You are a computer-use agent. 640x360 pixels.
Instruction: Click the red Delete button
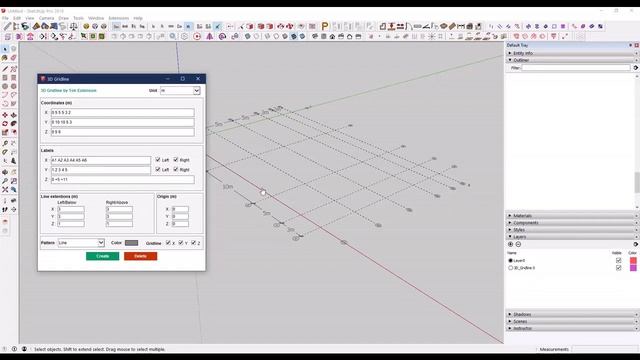[140, 256]
